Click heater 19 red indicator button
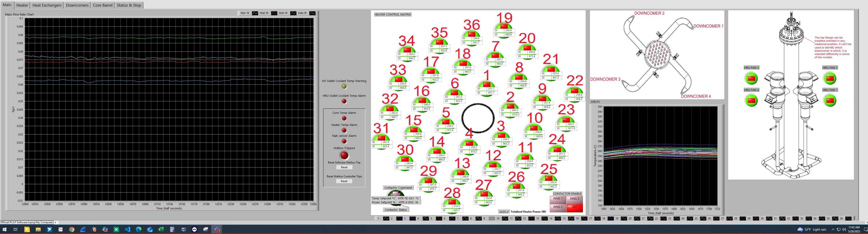Screen dimensions: 868x234 coord(504,26)
